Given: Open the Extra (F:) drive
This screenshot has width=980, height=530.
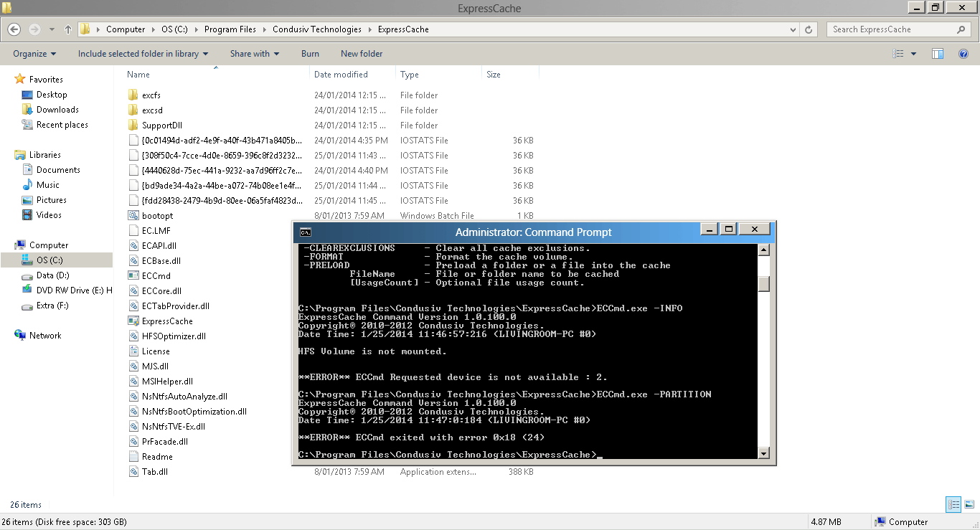Looking at the screenshot, I should 53,306.
